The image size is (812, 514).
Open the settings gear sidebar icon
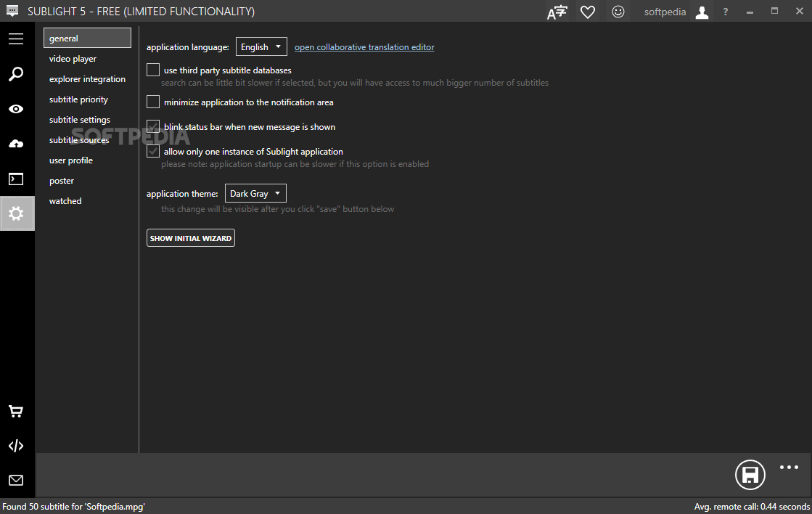16,213
